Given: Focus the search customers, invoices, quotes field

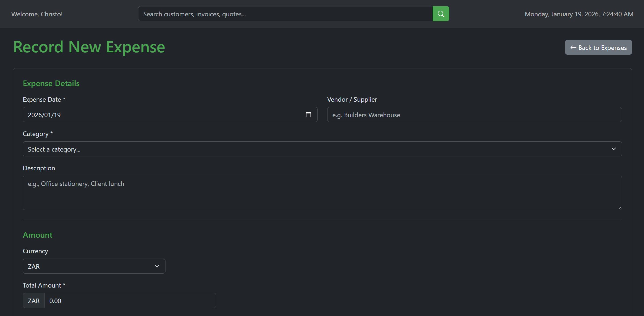Looking at the screenshot, I should point(285,14).
